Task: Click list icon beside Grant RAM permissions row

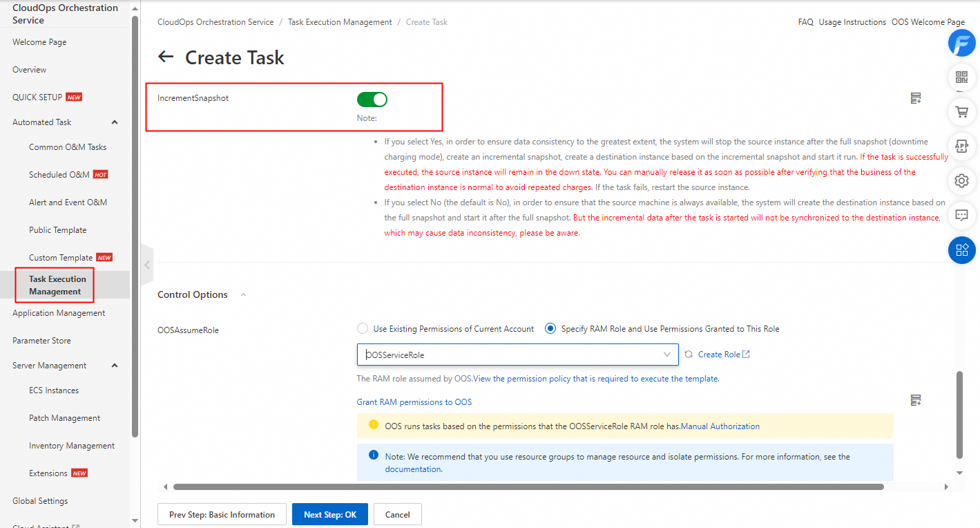Action: click(x=916, y=400)
